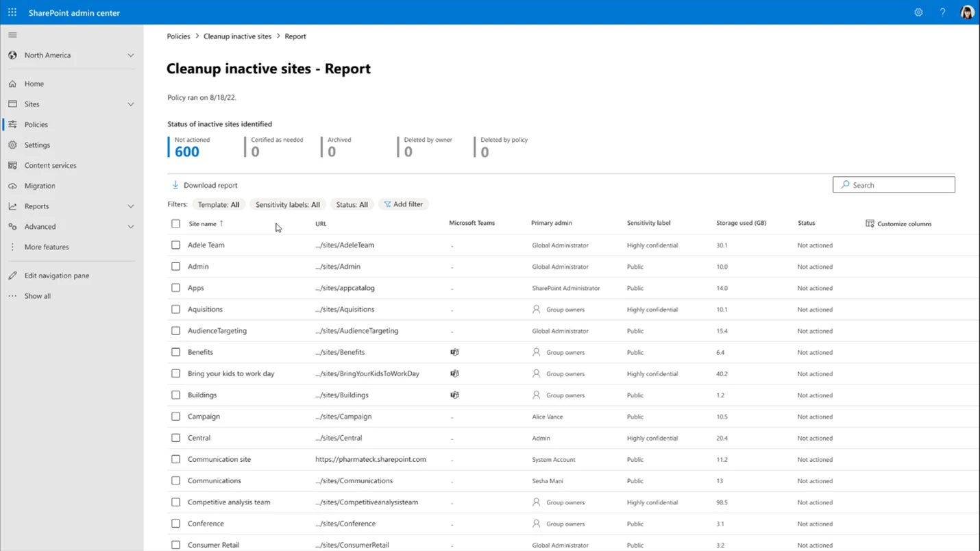Select Sites in the sidebar

(x=32, y=103)
